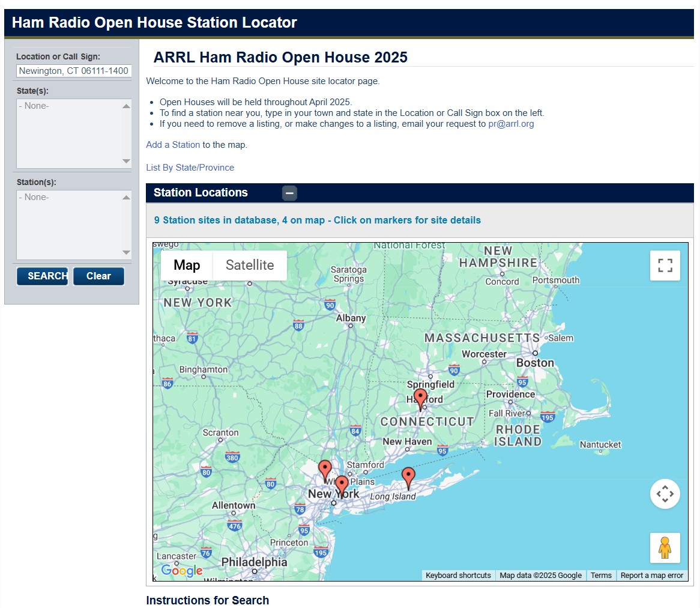The image size is (700, 608).
Task: Open List By State/Province link
Action: point(190,168)
